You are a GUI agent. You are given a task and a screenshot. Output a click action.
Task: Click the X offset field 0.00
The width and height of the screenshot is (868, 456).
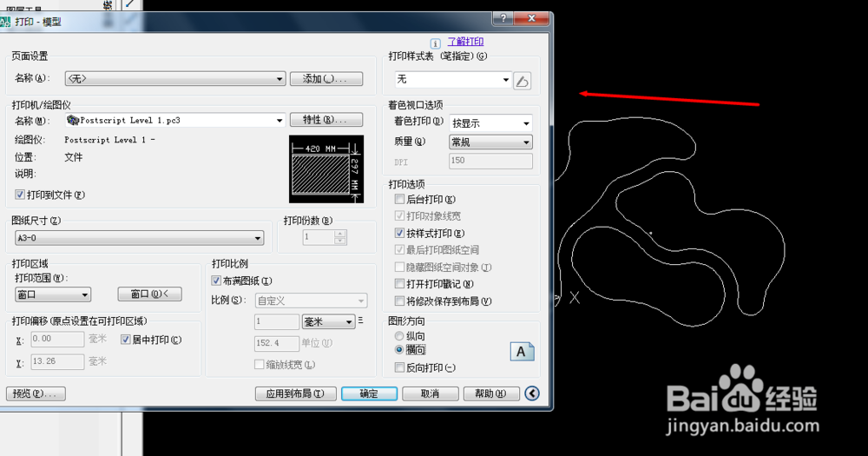tap(57, 339)
